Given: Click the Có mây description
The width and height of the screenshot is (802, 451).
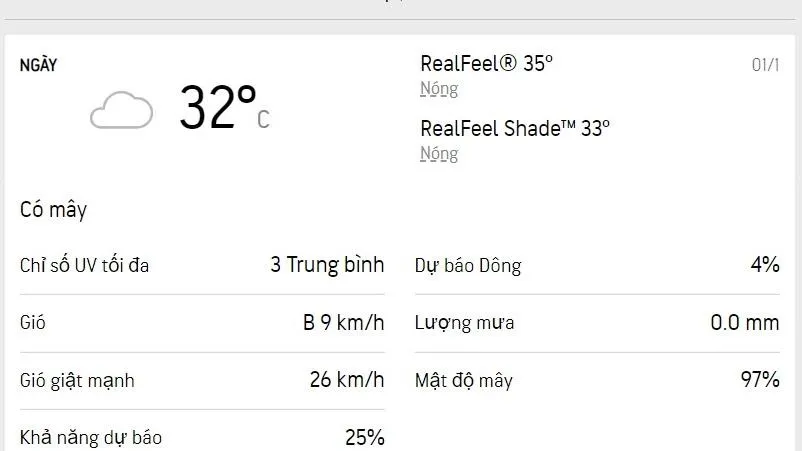Looking at the screenshot, I should click(53, 210).
